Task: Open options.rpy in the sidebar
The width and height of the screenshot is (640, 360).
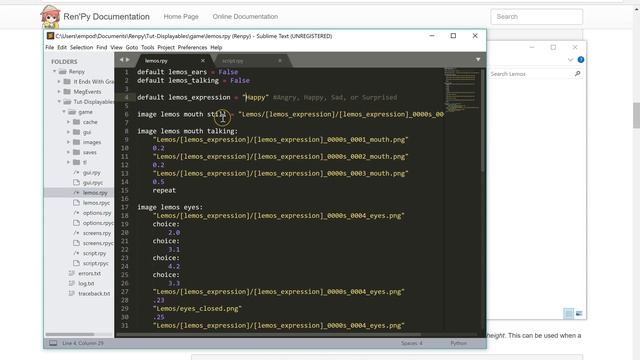Action: pyautogui.click(x=97, y=213)
